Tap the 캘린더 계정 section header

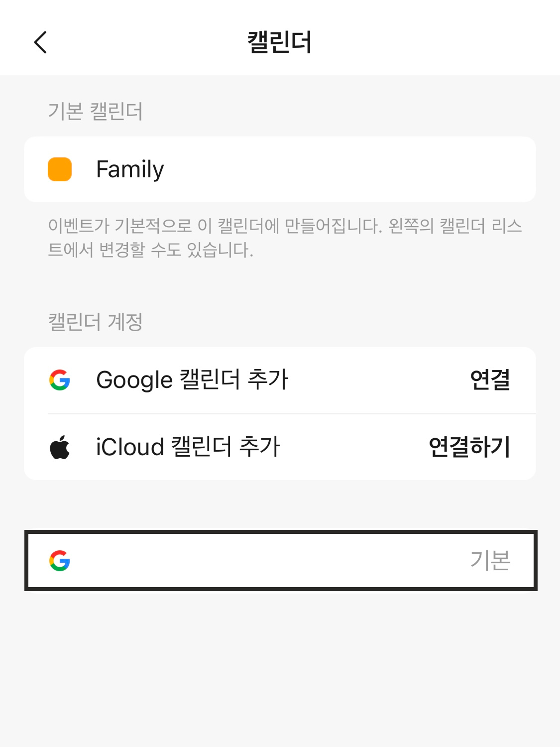click(x=96, y=322)
